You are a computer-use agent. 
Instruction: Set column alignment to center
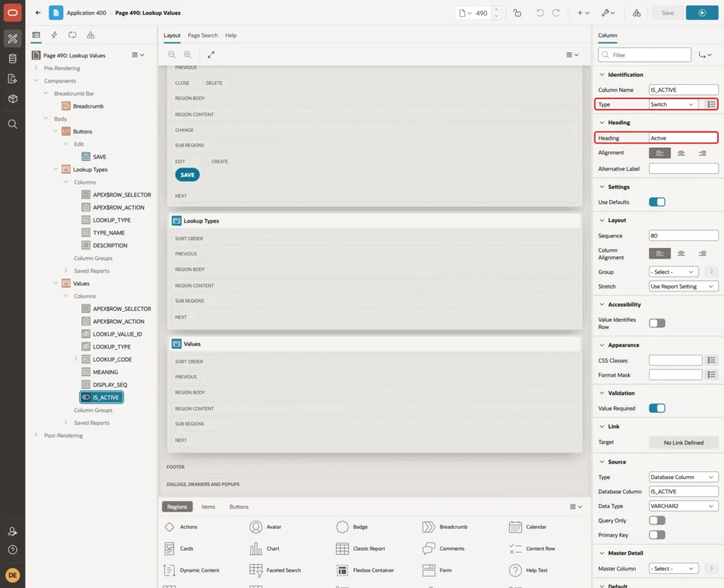tap(681, 254)
